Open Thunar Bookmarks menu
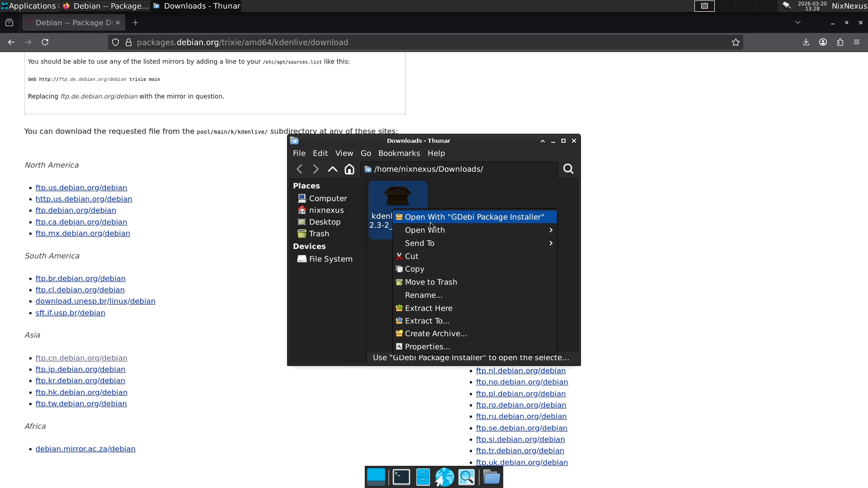The width and height of the screenshot is (868, 488). [x=399, y=153]
